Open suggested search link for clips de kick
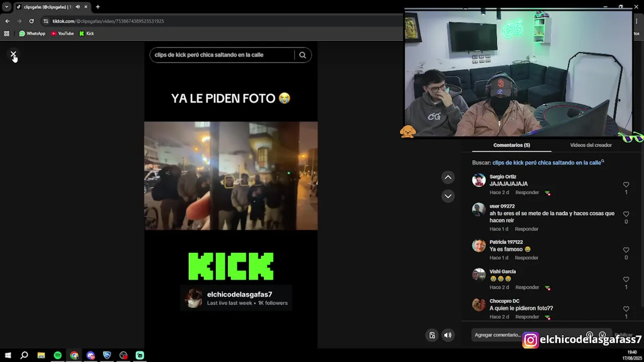The height and width of the screenshot is (362, 644). tap(548, 163)
